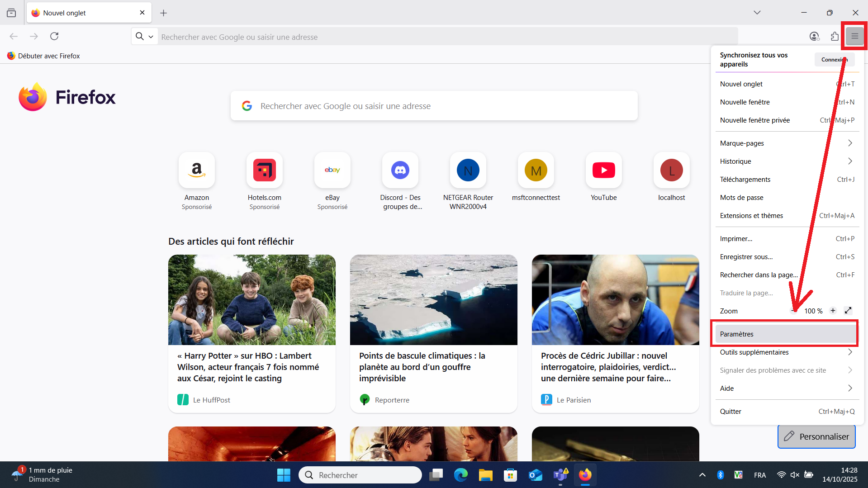
Task: Open the Extensions puzzle icon
Action: [835, 36]
